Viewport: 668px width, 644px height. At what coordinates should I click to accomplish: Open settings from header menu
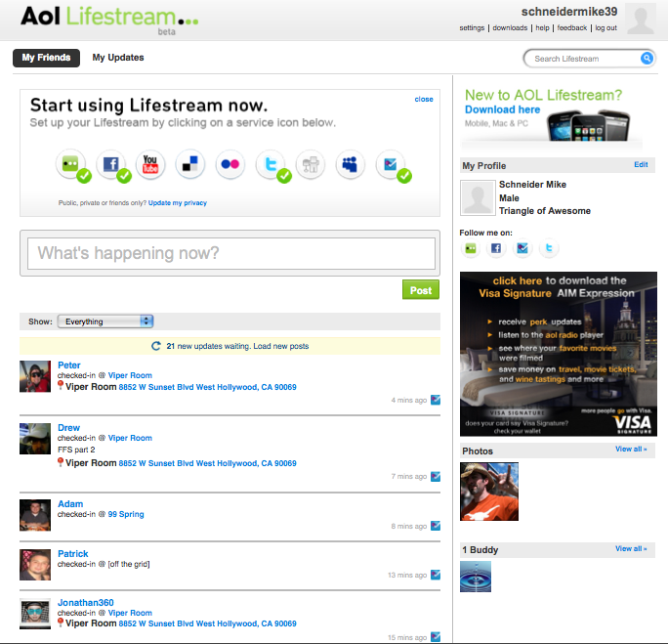(472, 27)
